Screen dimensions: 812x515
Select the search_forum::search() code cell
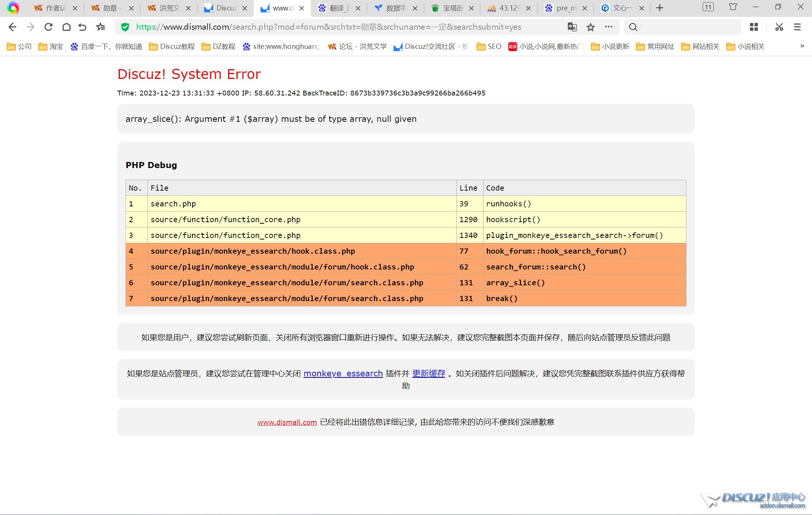(x=584, y=267)
